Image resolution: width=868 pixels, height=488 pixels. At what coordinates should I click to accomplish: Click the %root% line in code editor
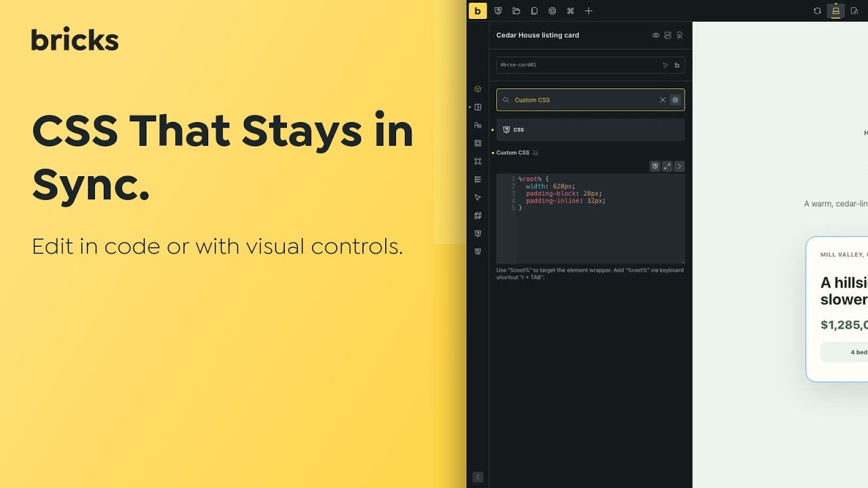[534, 179]
